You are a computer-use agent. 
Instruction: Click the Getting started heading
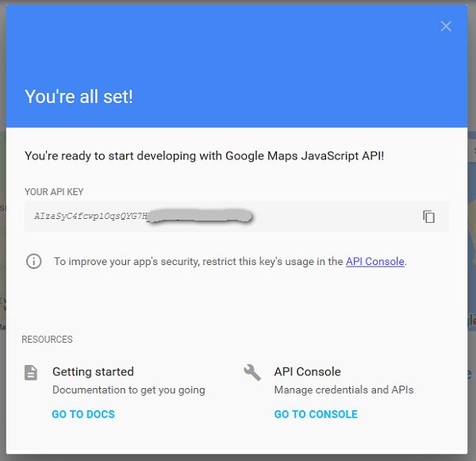pos(93,371)
